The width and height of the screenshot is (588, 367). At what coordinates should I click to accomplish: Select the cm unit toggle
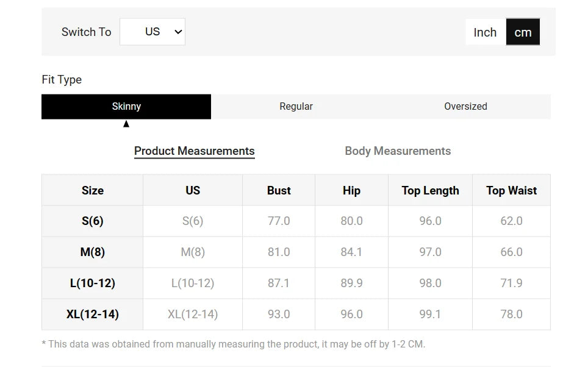[x=523, y=32]
